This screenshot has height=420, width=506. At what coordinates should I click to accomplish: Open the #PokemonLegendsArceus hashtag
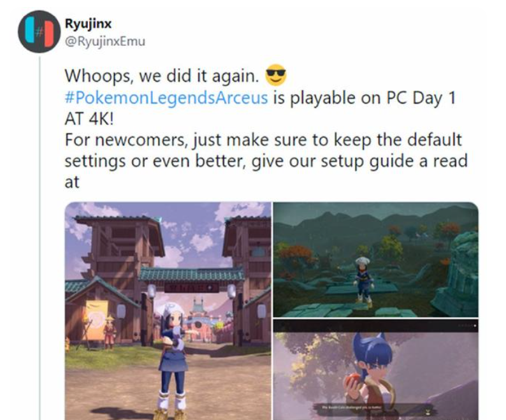point(166,98)
